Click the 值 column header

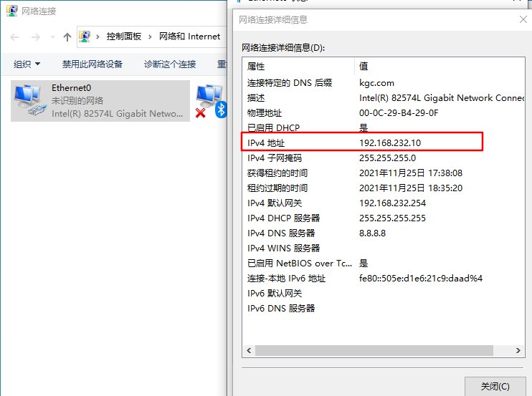pyautogui.click(x=440, y=67)
